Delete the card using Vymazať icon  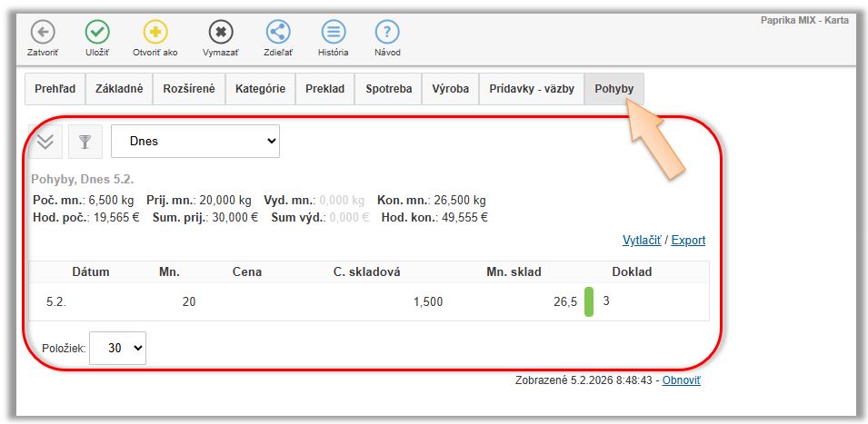click(x=220, y=33)
